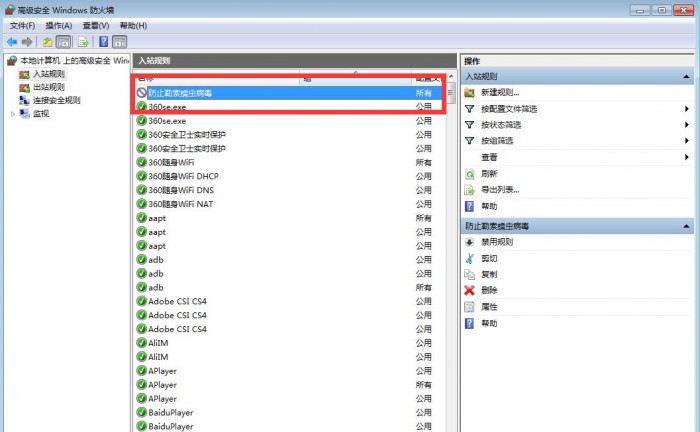
Task: Click 帮助 under the 防止勒索蠕虫病毒 actions section
Action: tap(489, 323)
